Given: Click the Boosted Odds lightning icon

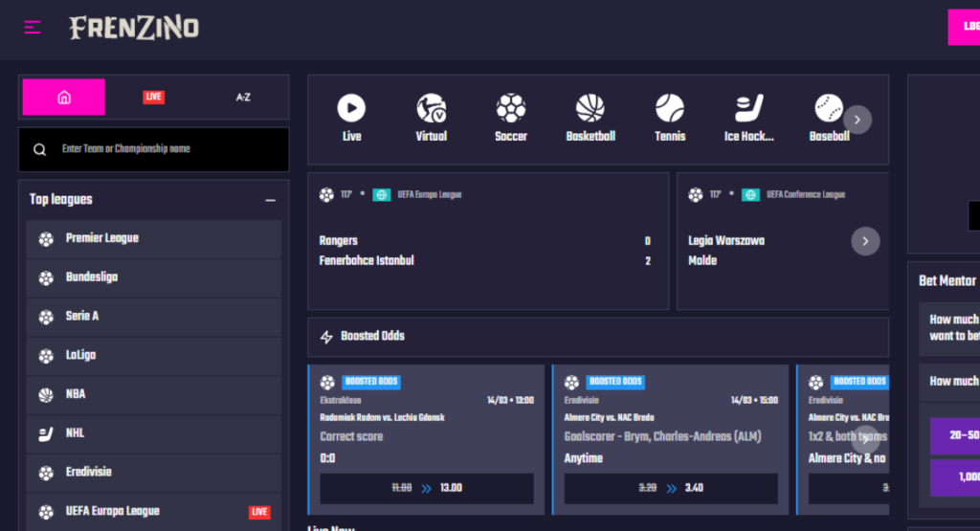Looking at the screenshot, I should coord(326,338).
